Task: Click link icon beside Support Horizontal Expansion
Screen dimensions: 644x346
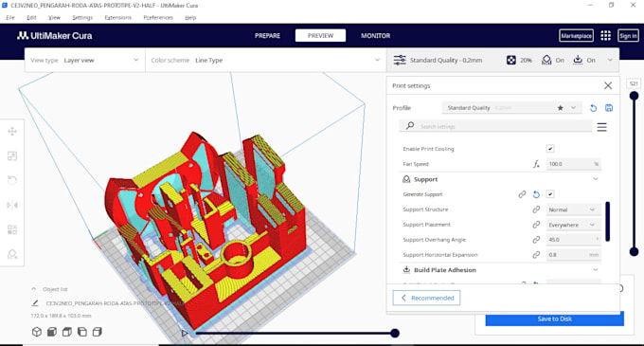Action: (536, 255)
